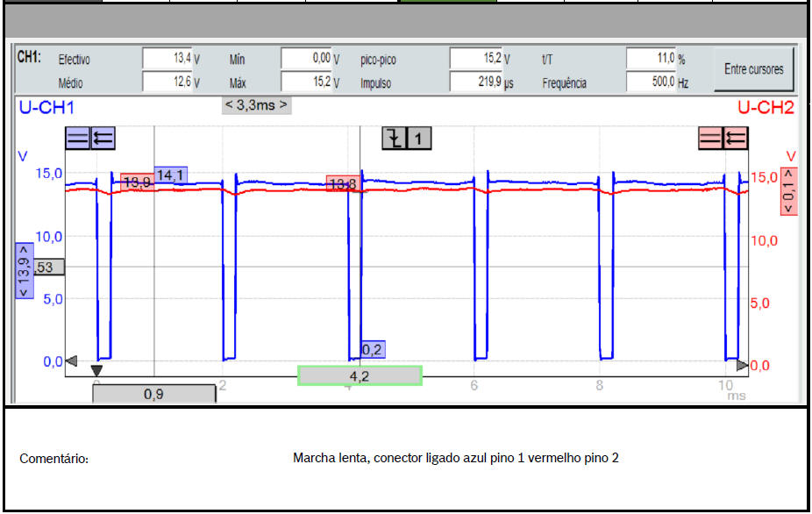Click the black trigger position triangle on the time axis
Image resolution: width=812 pixels, height=514 pixels.
tap(96, 372)
